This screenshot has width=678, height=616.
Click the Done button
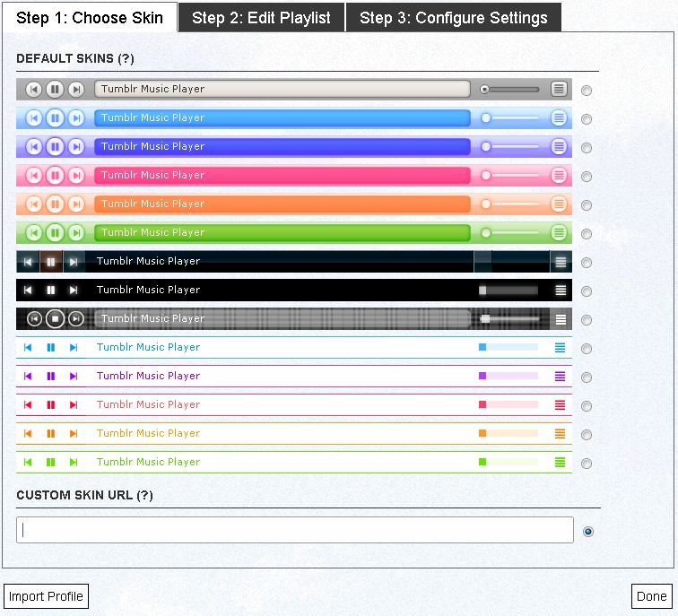pyautogui.click(x=652, y=596)
